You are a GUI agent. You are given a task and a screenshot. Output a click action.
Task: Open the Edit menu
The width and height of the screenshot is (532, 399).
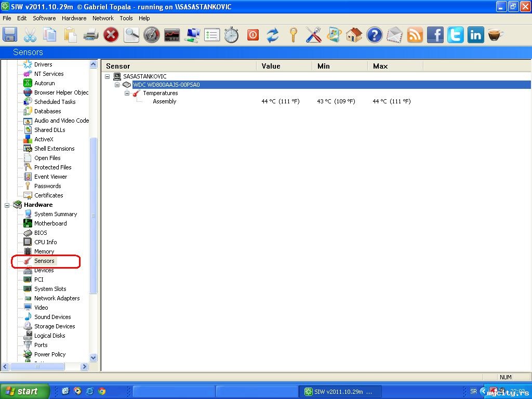coord(22,18)
